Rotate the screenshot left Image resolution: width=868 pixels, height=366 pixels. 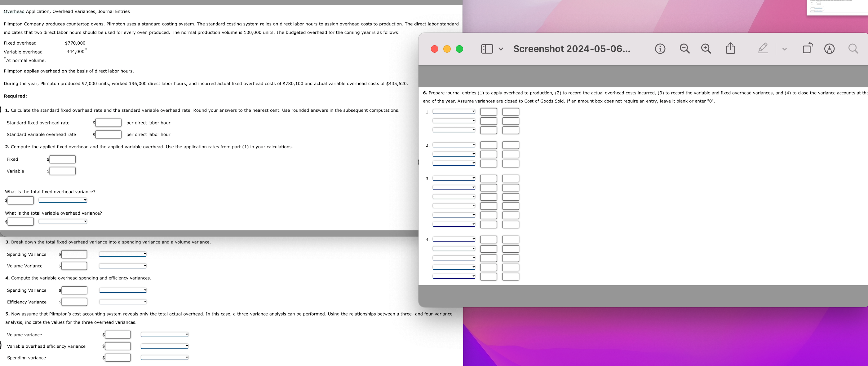click(807, 48)
